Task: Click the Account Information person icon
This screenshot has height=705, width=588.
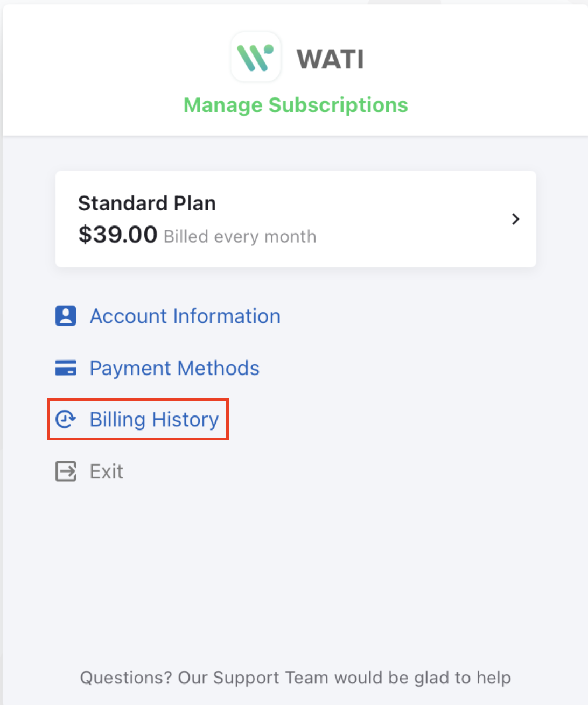Action: (x=66, y=316)
